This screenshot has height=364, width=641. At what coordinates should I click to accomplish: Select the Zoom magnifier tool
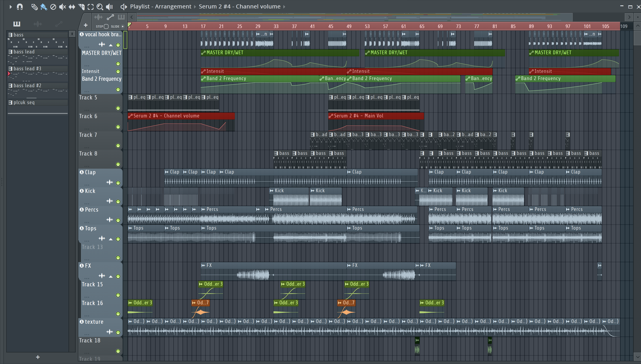point(100,7)
